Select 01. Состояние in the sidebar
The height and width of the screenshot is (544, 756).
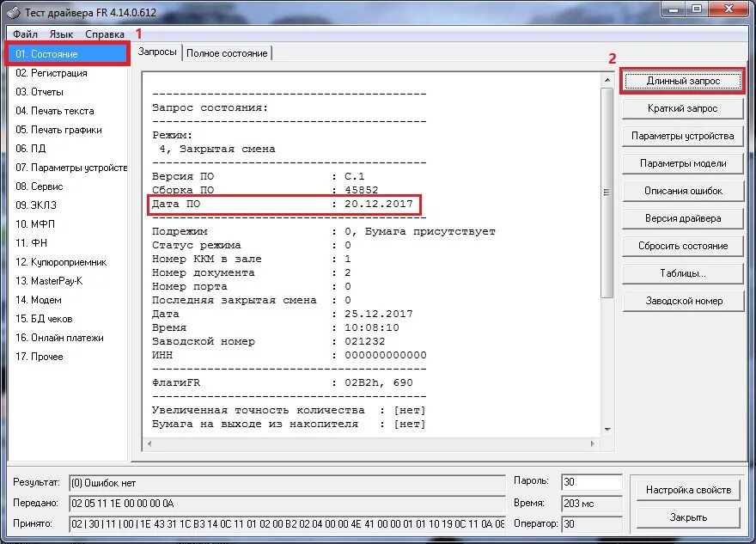click(x=68, y=54)
